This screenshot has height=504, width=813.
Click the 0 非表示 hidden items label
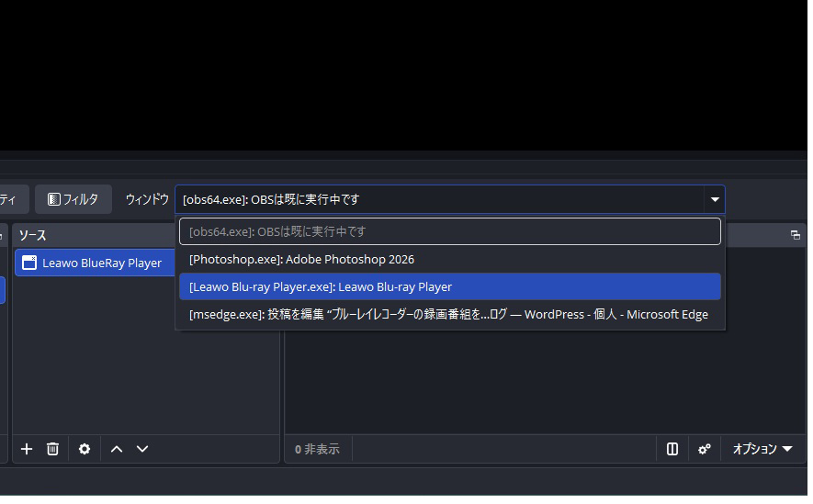(x=317, y=449)
